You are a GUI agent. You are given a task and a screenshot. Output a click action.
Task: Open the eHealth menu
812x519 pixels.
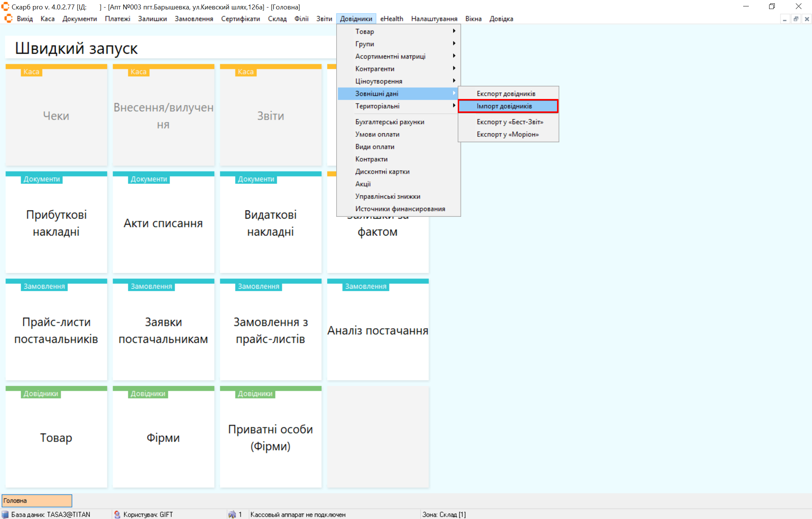392,19
